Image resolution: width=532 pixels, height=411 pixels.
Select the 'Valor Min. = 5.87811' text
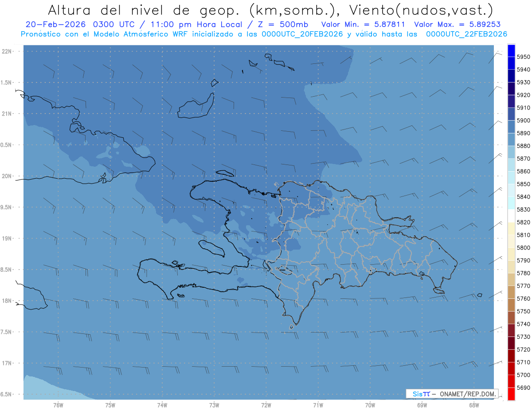point(363,24)
